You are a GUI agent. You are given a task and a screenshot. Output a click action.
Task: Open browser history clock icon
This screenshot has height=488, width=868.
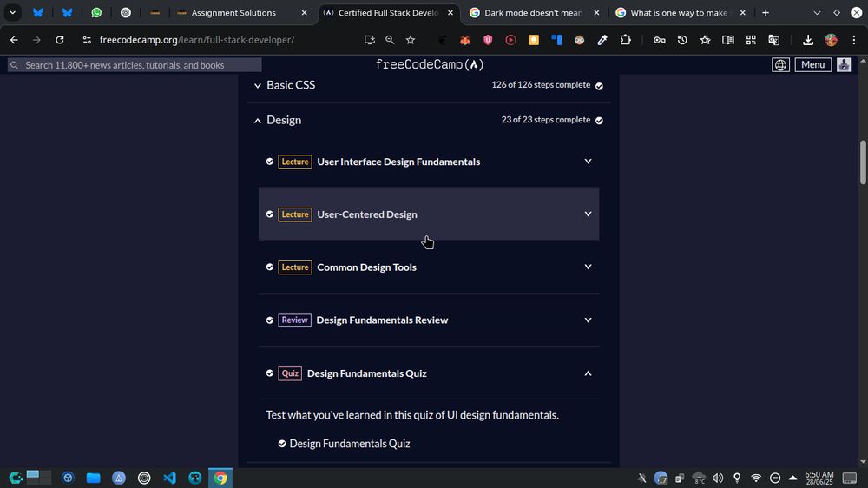coord(682,40)
